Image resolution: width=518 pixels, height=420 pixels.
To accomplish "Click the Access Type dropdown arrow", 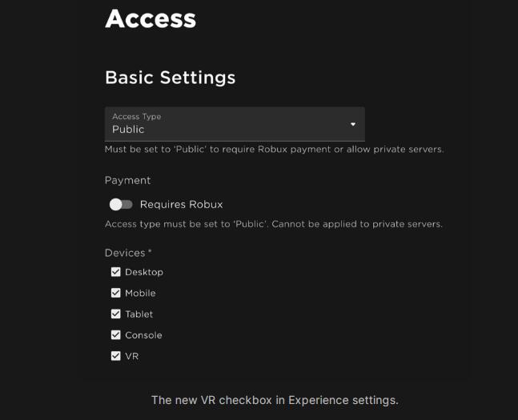I will pos(353,124).
